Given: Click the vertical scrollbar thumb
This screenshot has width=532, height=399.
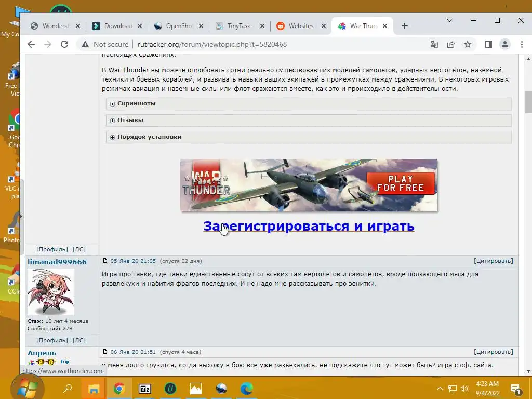Looking at the screenshot, I should tap(528, 102).
